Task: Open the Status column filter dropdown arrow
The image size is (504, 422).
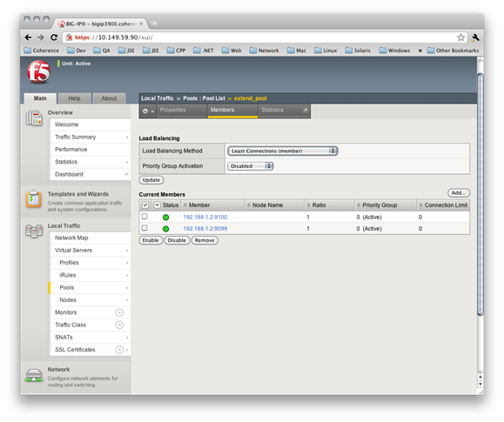Action: pos(157,205)
